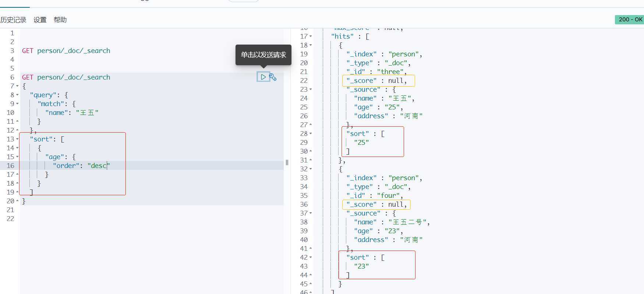The height and width of the screenshot is (294, 644).
Task: Collapse fold arrow at response line 42
Action: tap(311, 258)
